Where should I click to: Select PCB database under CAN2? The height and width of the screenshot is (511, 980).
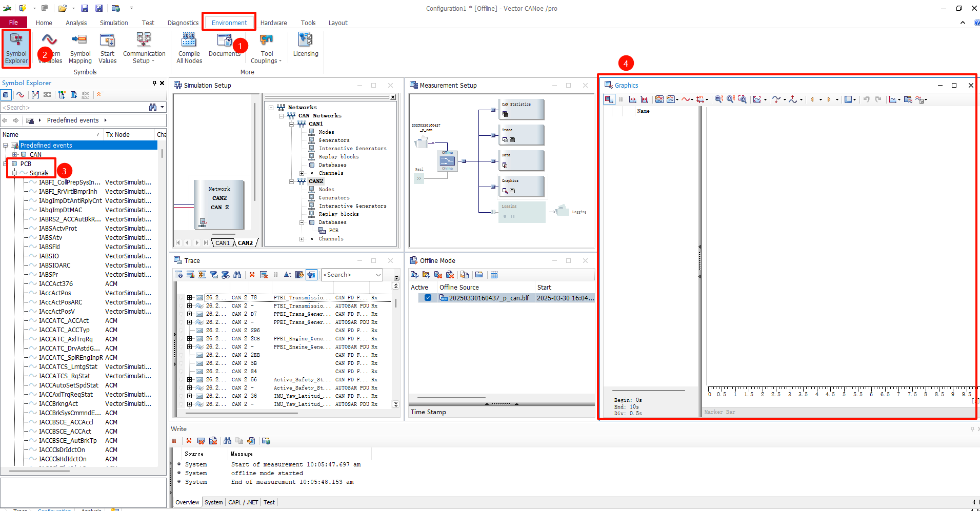pyautogui.click(x=333, y=230)
